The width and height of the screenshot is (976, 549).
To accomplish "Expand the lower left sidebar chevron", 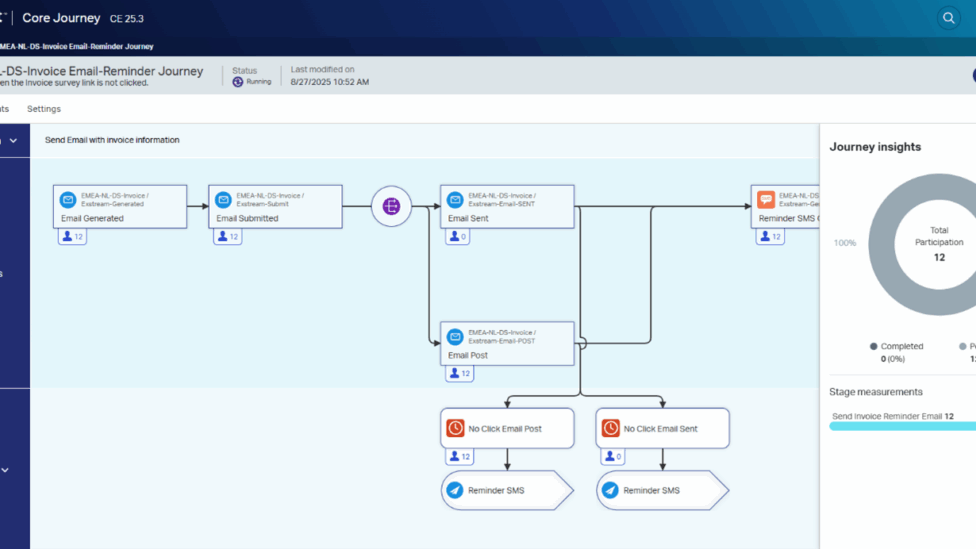I will point(5,470).
